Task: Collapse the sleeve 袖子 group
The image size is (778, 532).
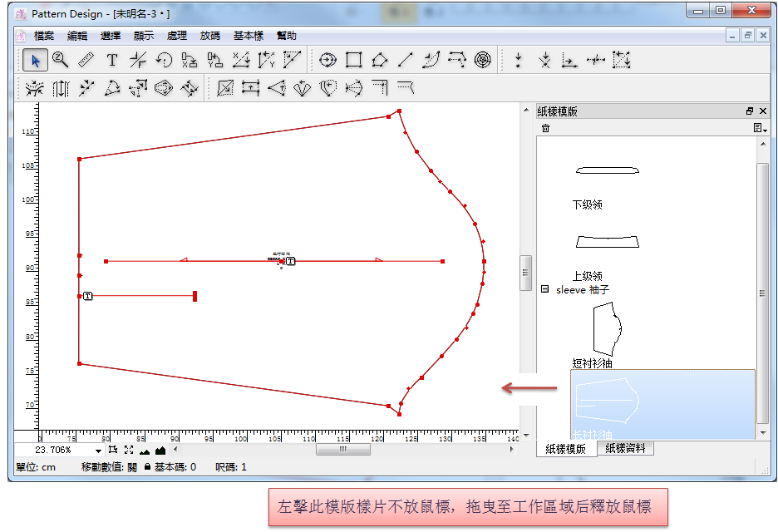Action: pos(544,289)
